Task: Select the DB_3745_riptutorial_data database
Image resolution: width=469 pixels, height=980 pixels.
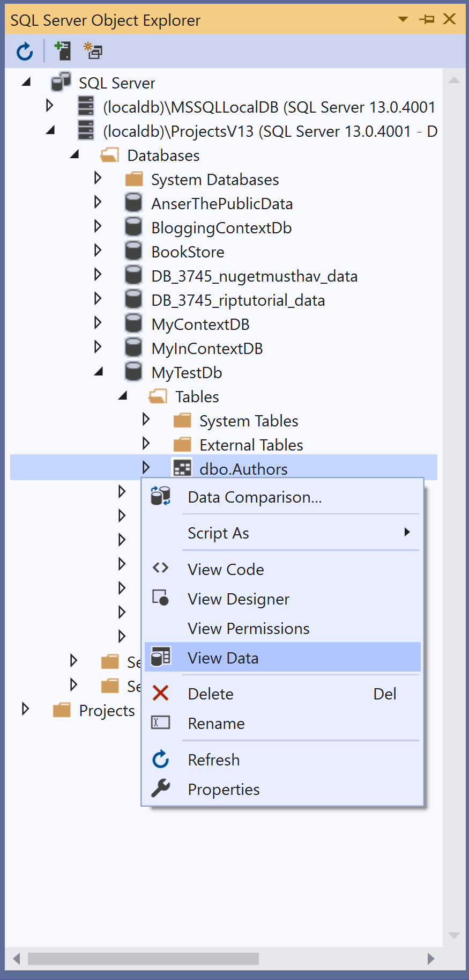Action: point(238,300)
